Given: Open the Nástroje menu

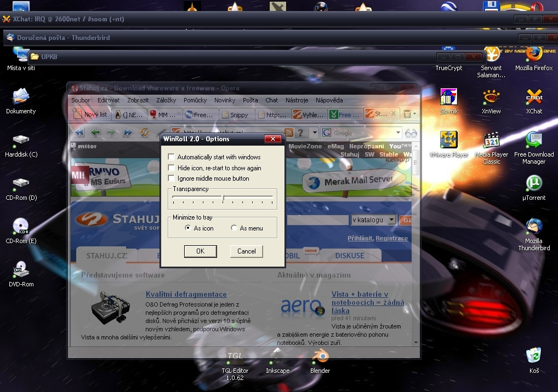Looking at the screenshot, I should 297,100.
